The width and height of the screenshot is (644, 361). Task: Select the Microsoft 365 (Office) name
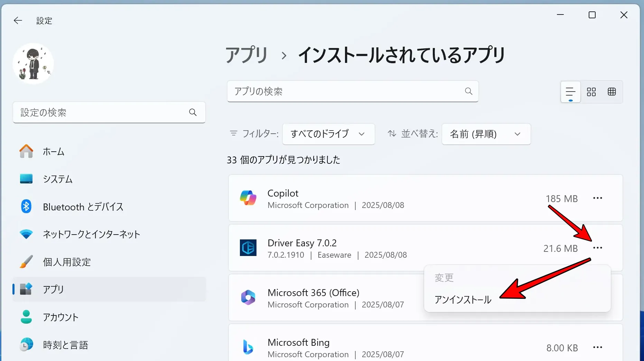314,293
